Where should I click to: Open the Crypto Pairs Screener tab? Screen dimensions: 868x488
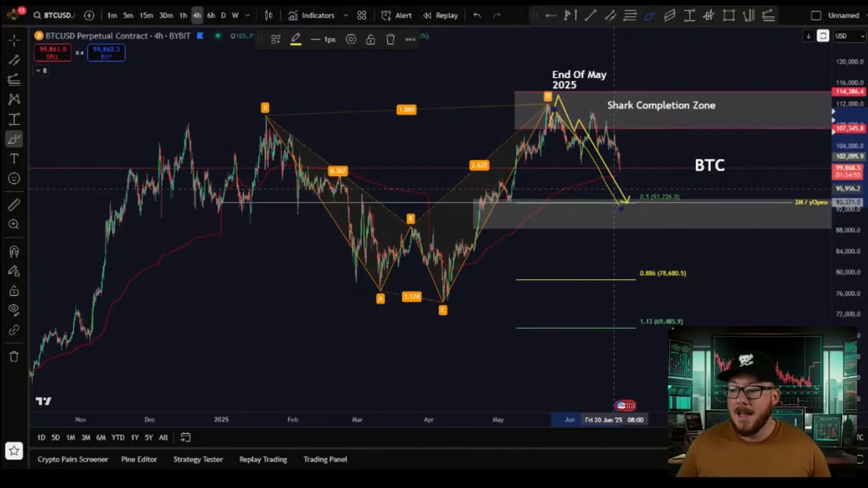click(73, 459)
